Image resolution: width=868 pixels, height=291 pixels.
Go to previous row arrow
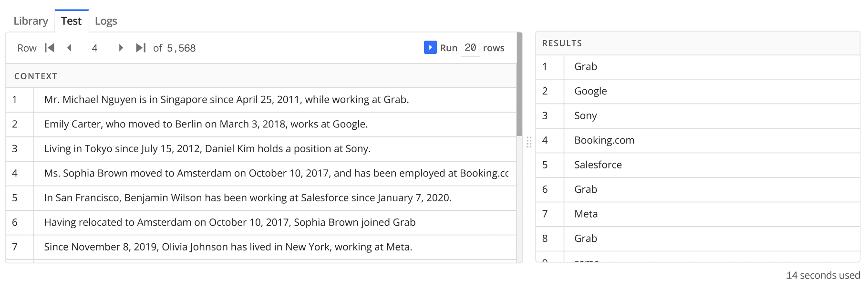point(70,48)
